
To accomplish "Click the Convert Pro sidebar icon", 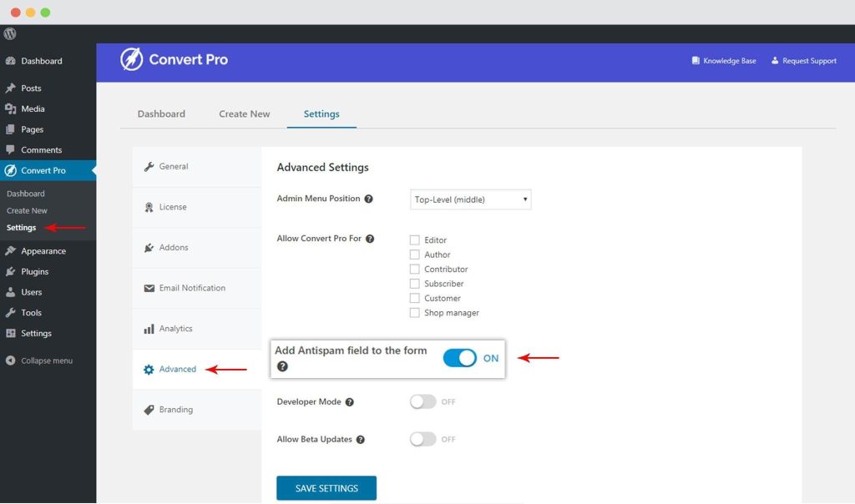I will click(x=10, y=170).
